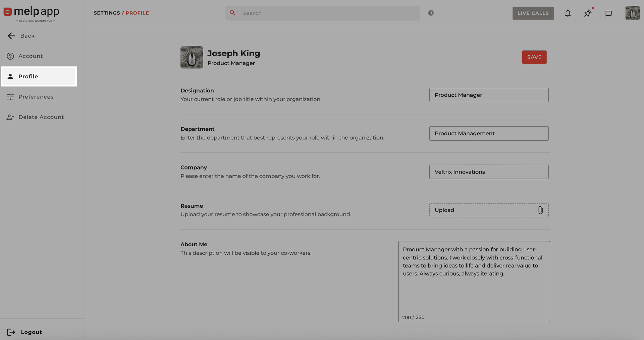The image size is (644, 340).
Task: Click the melp app logo
Action: (x=31, y=13)
